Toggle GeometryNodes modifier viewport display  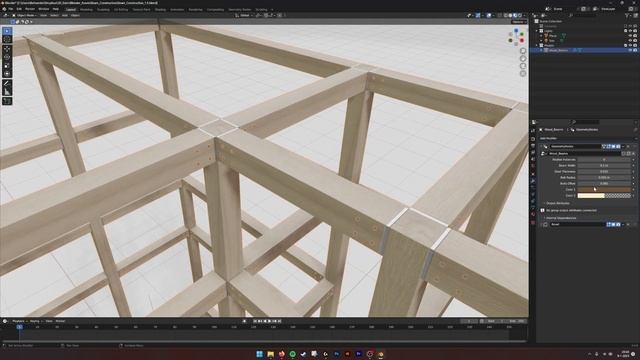tap(613, 146)
